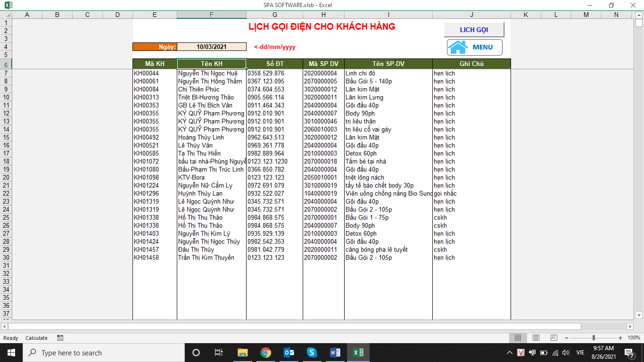644x362 pixels.
Task: Select the goi nhắc note cell
Action: point(471,193)
